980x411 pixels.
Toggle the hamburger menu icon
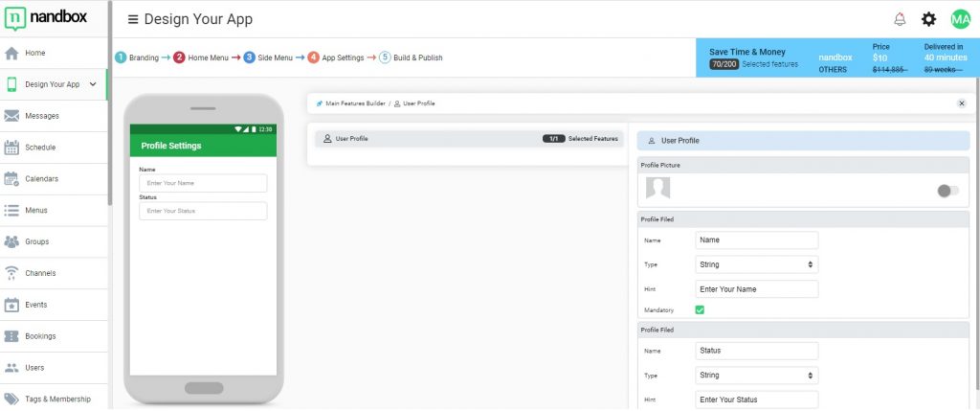132,19
